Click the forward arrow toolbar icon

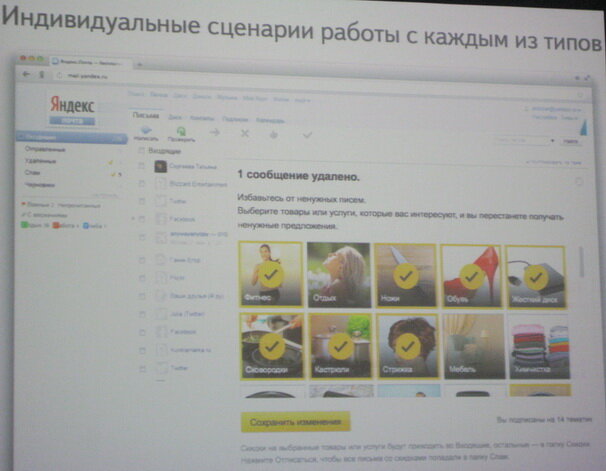click(214, 133)
